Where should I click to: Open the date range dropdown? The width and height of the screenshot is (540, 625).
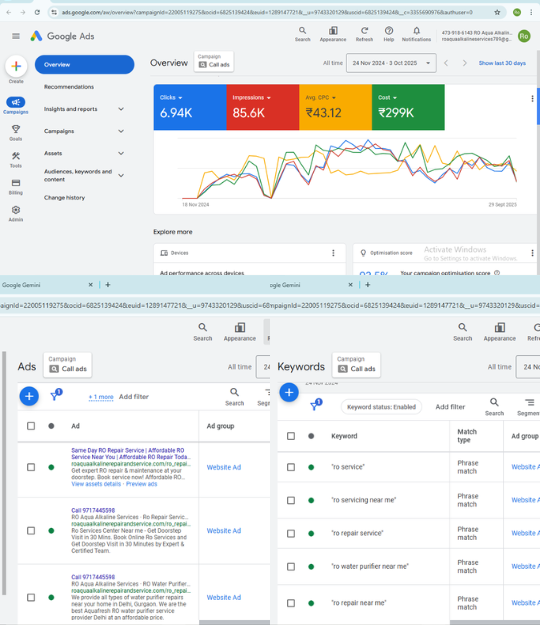click(391, 63)
